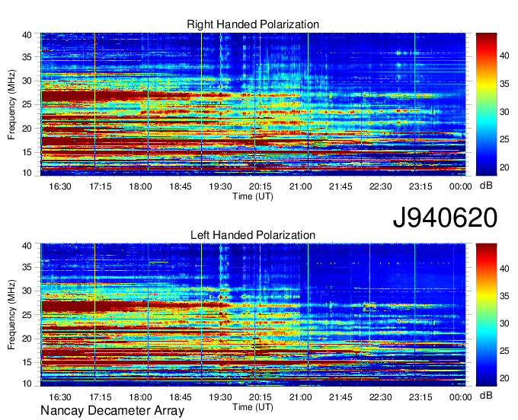Click the 40 dB tick on Right Handed colorbar
Viewport: 518px width, 420px height.
point(504,56)
